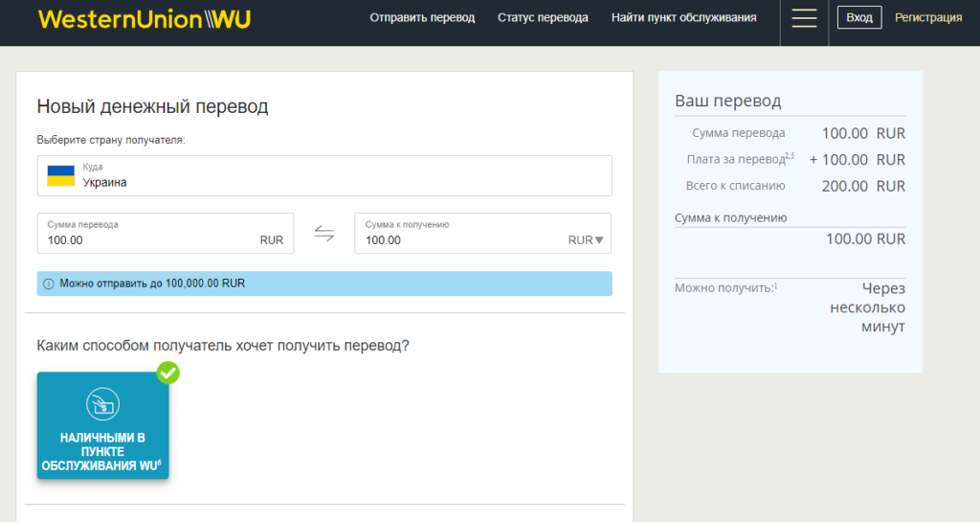Screen dimensions: 980x522
Task: Click the swap amounts arrows icon
Action: pos(323,233)
